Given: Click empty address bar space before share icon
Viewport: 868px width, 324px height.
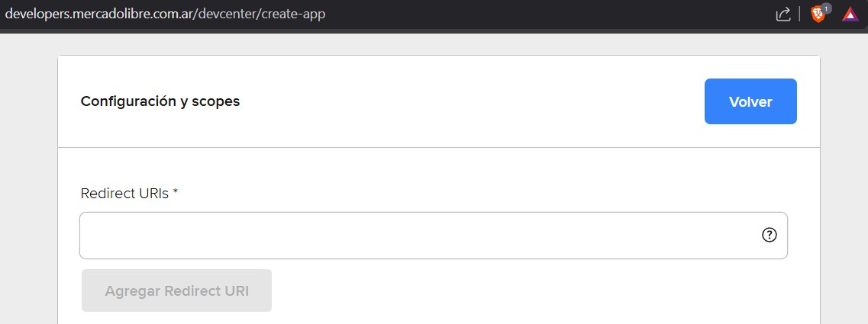Looking at the screenshot, I should point(548,14).
